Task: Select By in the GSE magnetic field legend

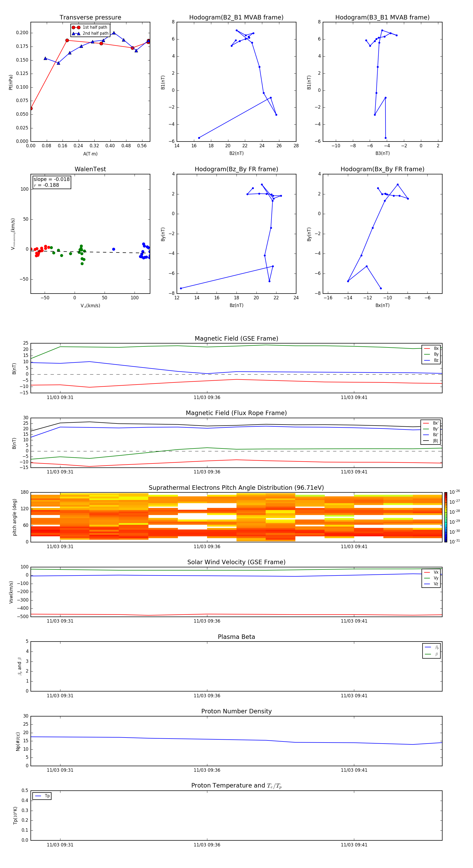Action: [431, 355]
